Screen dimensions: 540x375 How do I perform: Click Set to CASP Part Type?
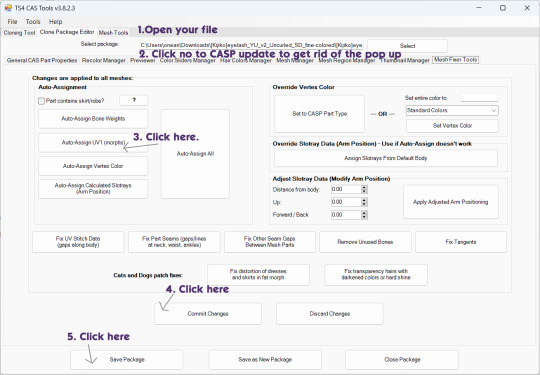pos(320,114)
